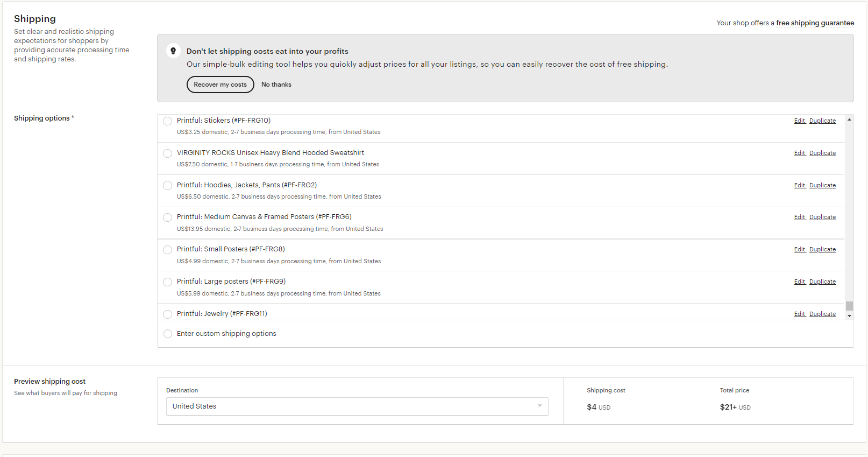Image resolution: width=868 pixels, height=457 pixels.
Task: Select Printful: Hoodies, Jackets, Pants option
Action: point(168,186)
